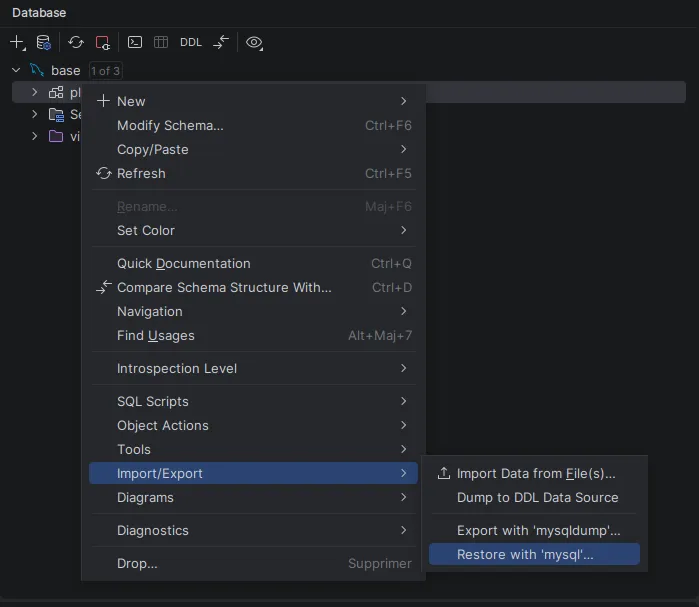Open the Diagnostics submenu
The height and width of the screenshot is (607, 699).
(253, 530)
